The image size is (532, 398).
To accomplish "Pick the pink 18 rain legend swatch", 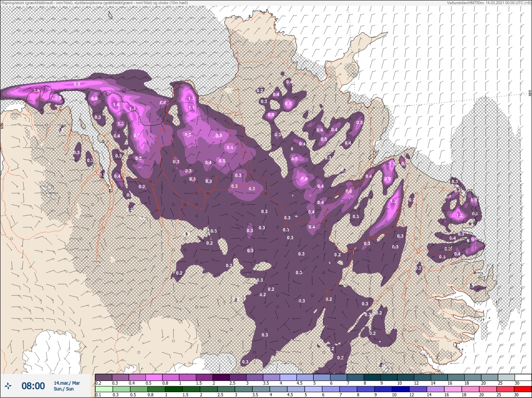I will pyautogui.click(x=471, y=389).
